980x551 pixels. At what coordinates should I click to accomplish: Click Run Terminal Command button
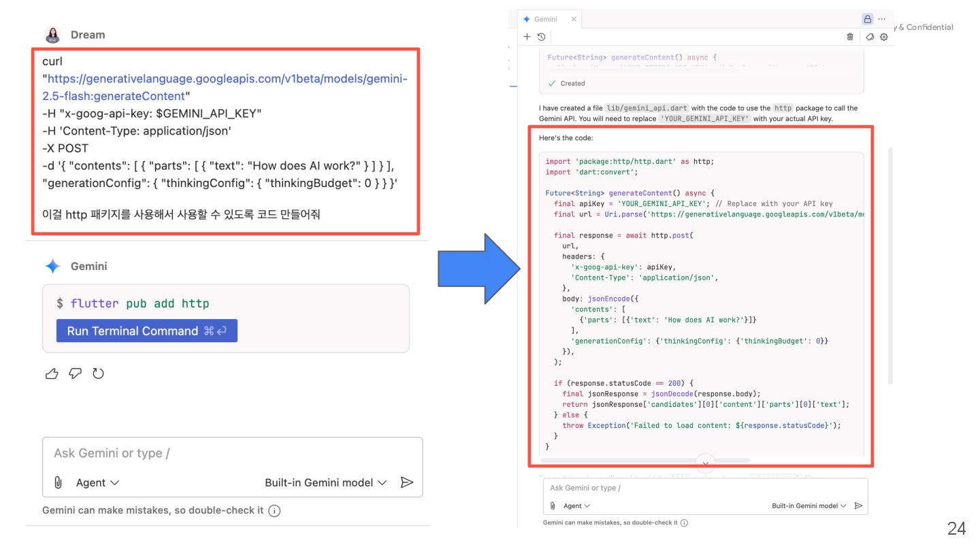click(147, 331)
